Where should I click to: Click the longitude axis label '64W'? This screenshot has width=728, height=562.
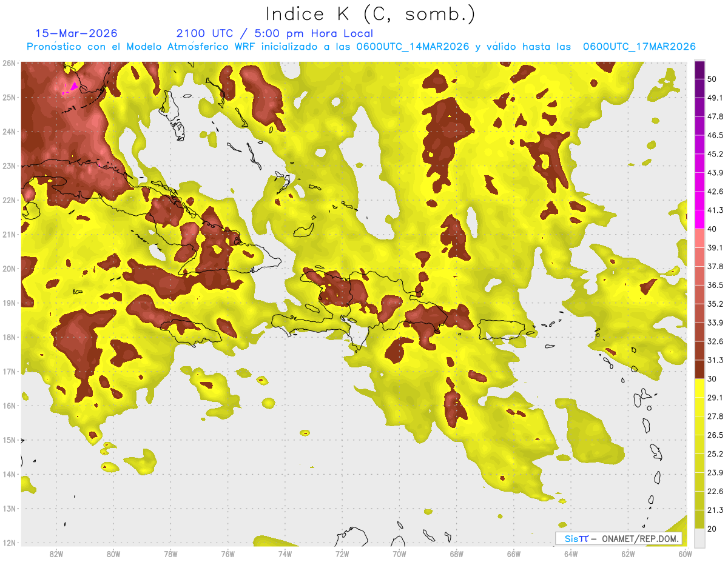[x=570, y=554]
